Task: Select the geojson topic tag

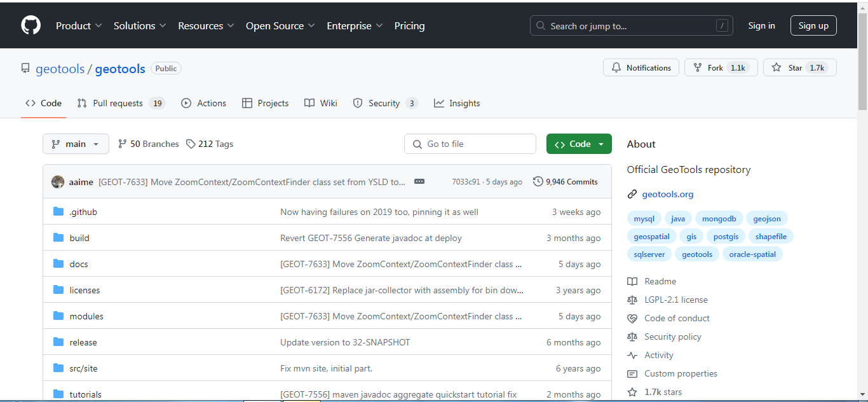Action: (767, 219)
